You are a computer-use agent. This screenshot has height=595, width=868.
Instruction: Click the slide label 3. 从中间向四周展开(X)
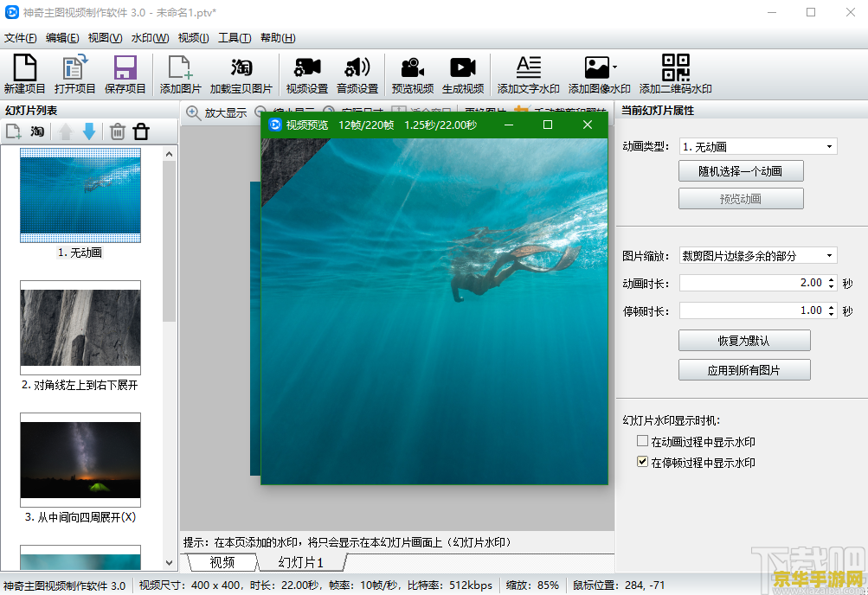pos(80,517)
